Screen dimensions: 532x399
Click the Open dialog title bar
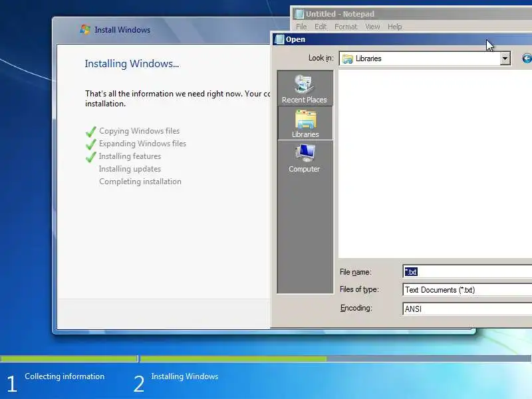tap(402, 39)
